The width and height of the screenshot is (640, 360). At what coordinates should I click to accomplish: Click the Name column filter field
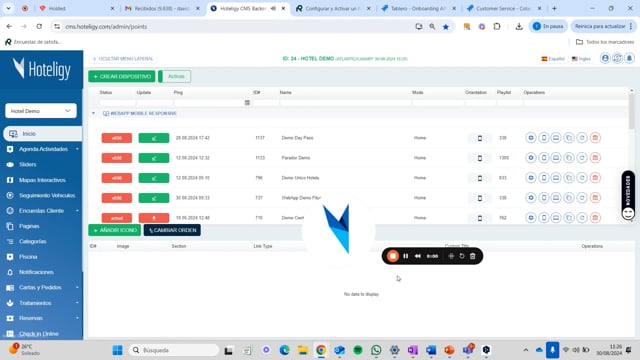(345, 102)
